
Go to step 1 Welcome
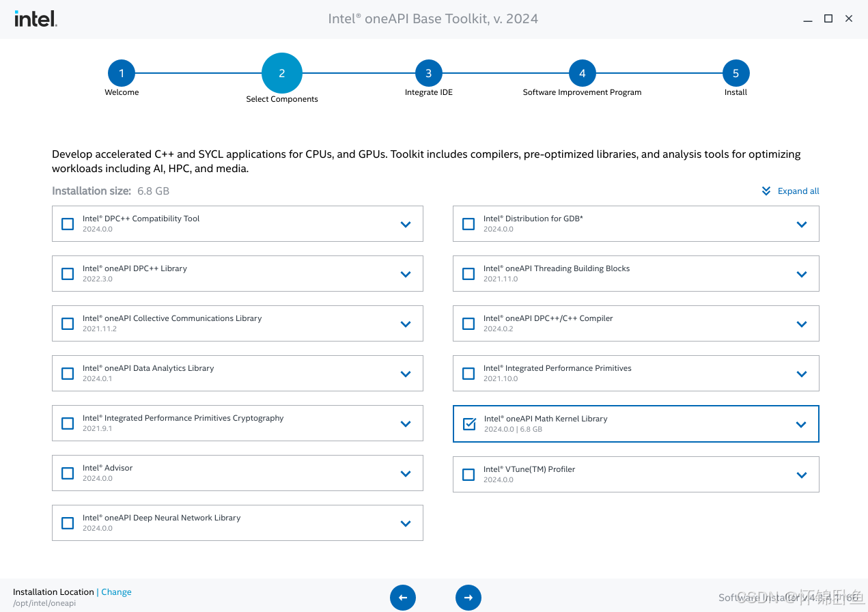[x=122, y=73]
